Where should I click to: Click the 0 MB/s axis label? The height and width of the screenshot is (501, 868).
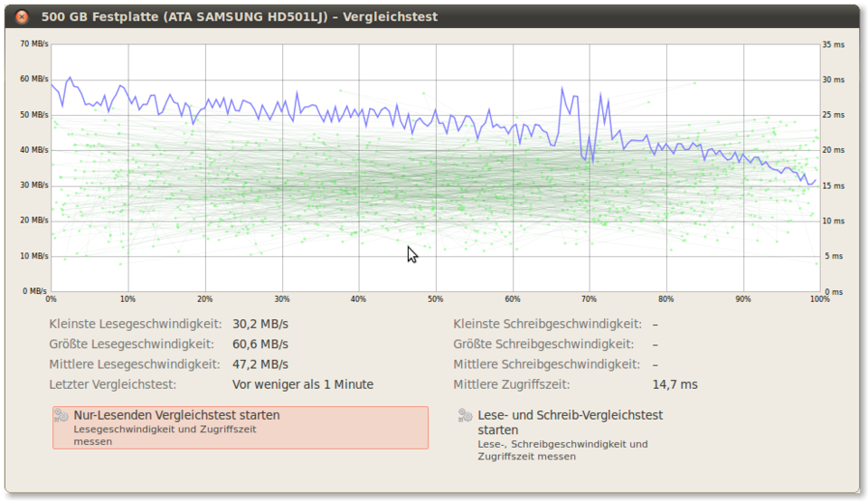click(34, 291)
